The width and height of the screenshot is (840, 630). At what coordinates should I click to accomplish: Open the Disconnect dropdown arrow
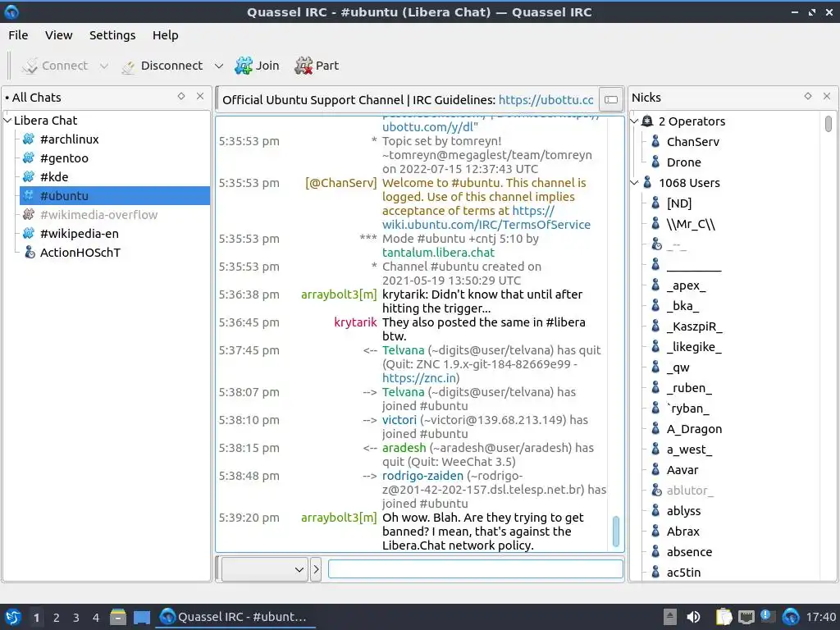click(218, 66)
